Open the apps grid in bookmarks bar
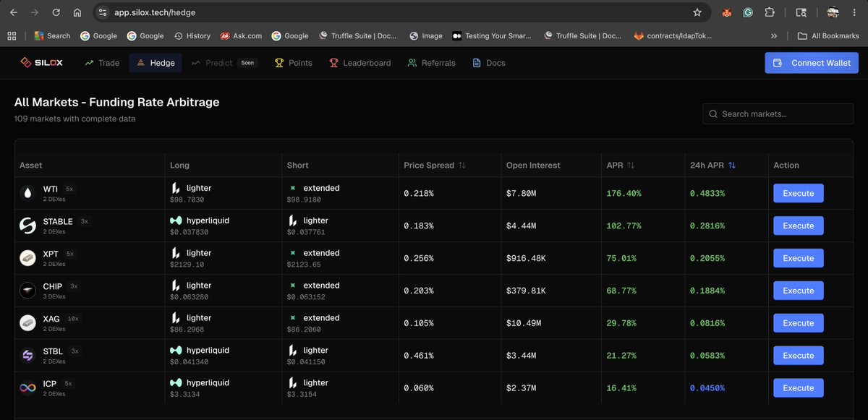The width and height of the screenshot is (868, 420). pyautogui.click(x=12, y=35)
